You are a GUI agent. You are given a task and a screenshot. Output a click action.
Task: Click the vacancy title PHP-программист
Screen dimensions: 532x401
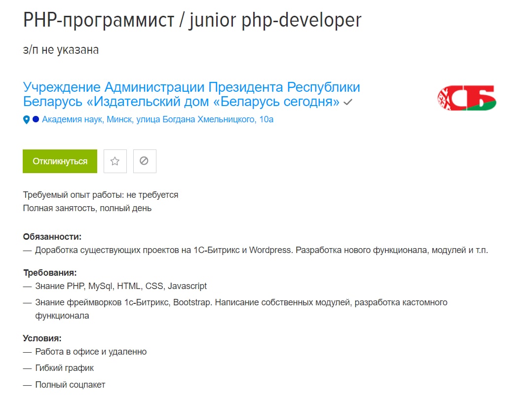coord(192,20)
